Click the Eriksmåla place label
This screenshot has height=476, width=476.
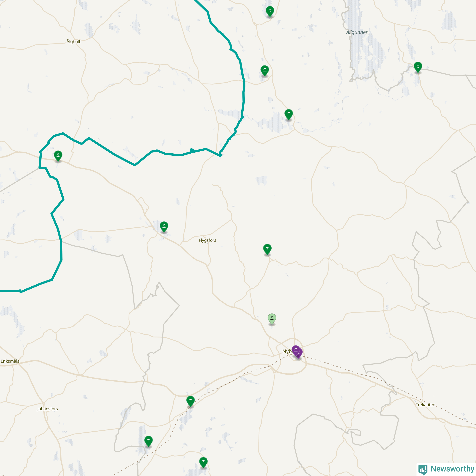(10, 361)
